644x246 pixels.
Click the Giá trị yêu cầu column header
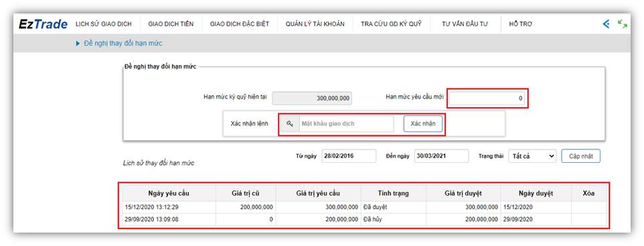point(318,193)
